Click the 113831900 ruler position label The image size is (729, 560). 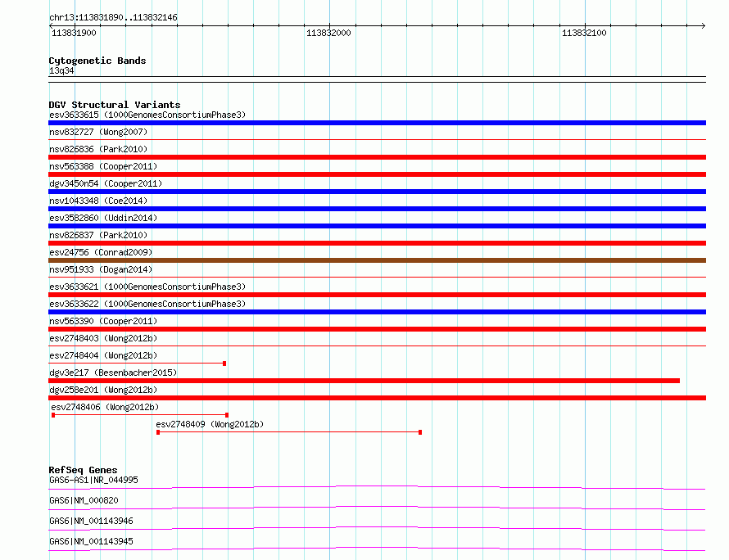pyautogui.click(x=74, y=33)
